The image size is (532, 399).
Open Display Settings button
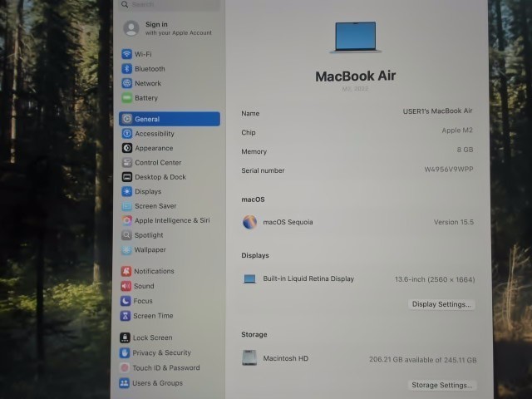[x=441, y=304]
